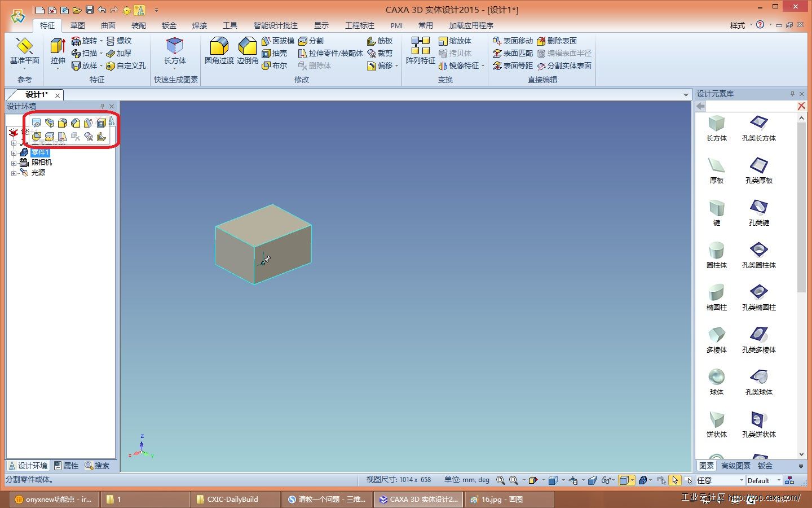
Task: Select the 删除表面 (delete face) tool
Action: [557, 41]
